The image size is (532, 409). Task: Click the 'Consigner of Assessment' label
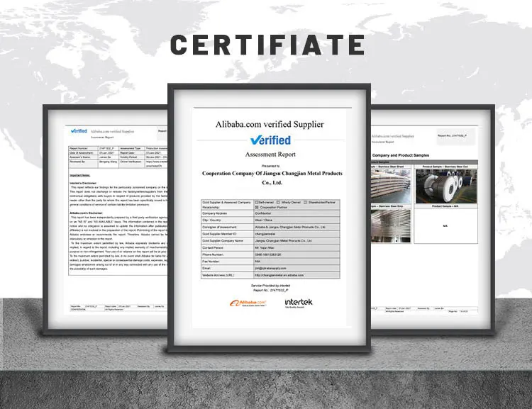click(x=219, y=228)
